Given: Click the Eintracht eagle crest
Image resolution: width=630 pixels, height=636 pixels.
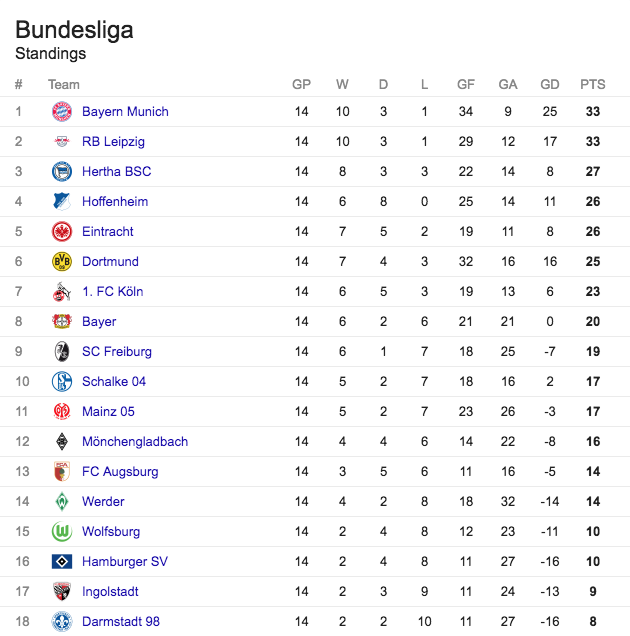Looking at the screenshot, I should point(62,232).
